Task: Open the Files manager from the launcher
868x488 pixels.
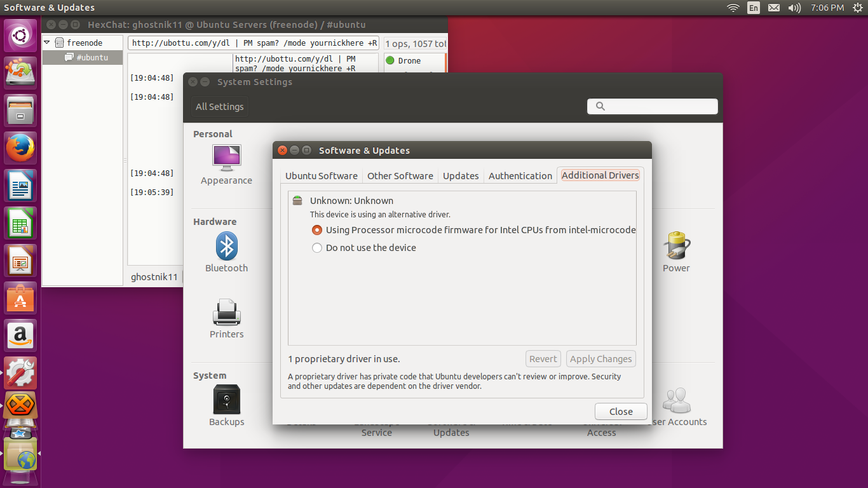Action: [x=21, y=111]
